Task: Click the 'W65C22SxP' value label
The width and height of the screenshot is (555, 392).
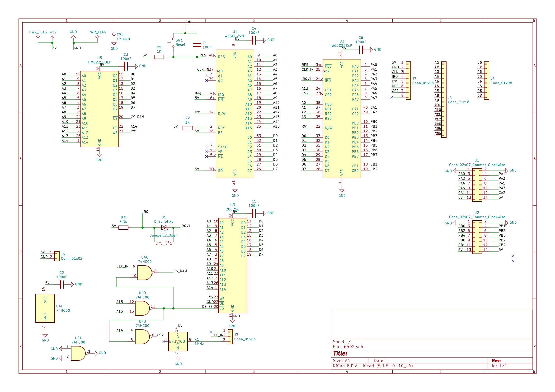Action: click(342, 46)
